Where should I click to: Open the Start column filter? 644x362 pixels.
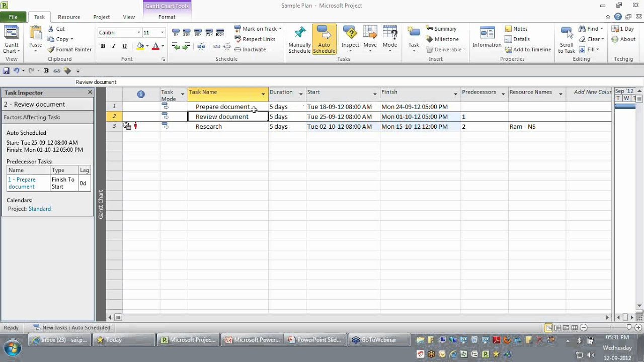[375, 94]
